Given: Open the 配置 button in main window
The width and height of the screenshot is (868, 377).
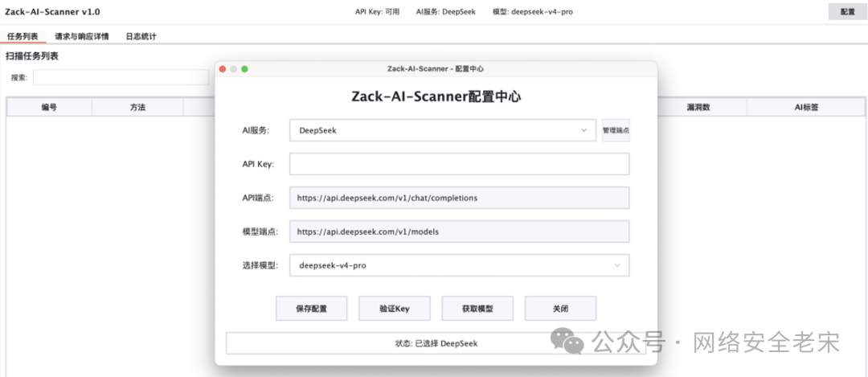Looking at the screenshot, I should 848,11.
